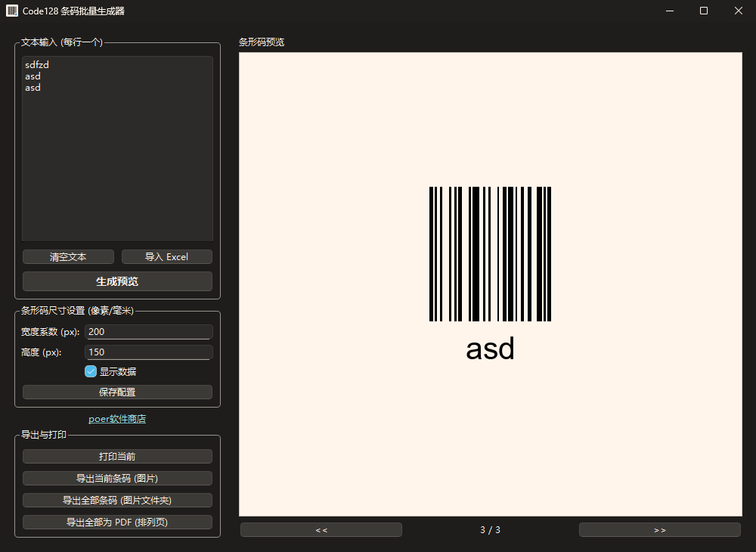Image resolution: width=756 pixels, height=552 pixels.
Task: Click the 保存配置 button
Action: (117, 392)
